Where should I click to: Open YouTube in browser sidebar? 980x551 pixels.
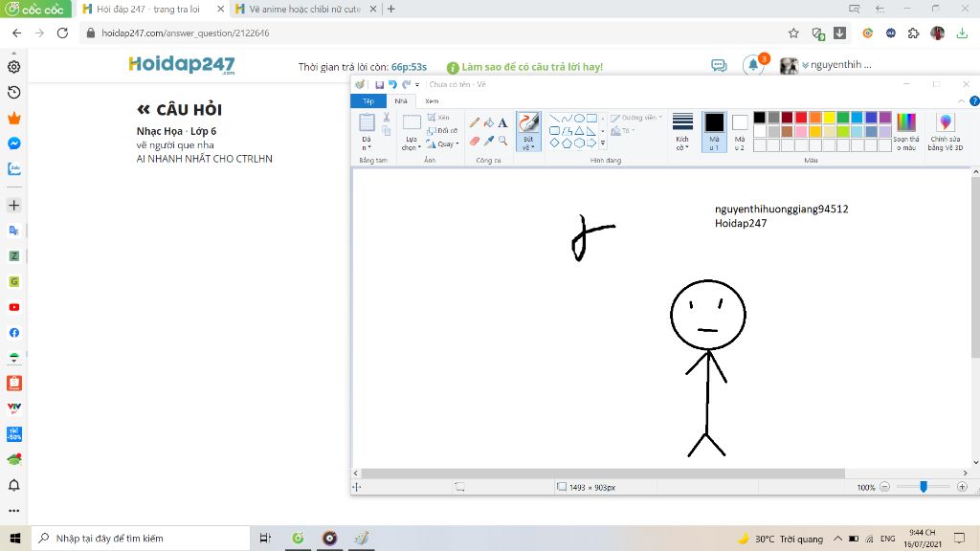click(x=13, y=307)
